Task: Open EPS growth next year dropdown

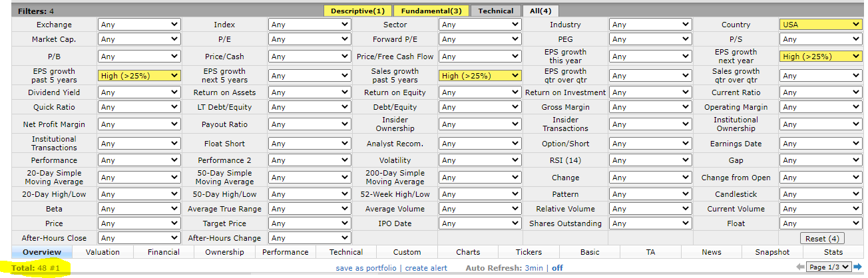Action: (x=821, y=57)
